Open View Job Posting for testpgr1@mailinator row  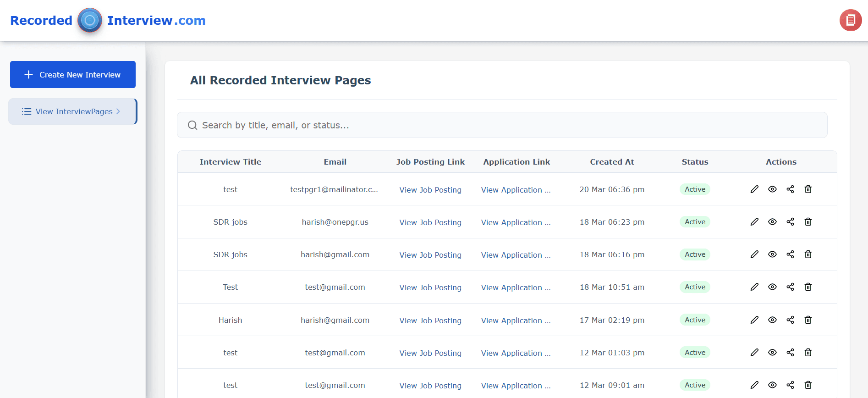[x=430, y=190]
